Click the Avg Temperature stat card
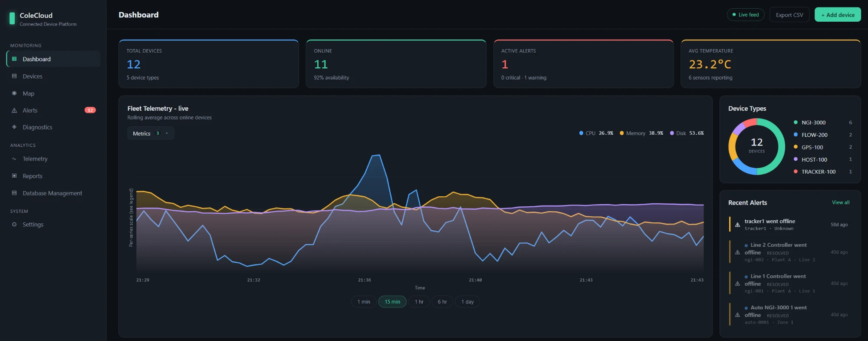This screenshot has width=868, height=341. click(x=771, y=64)
